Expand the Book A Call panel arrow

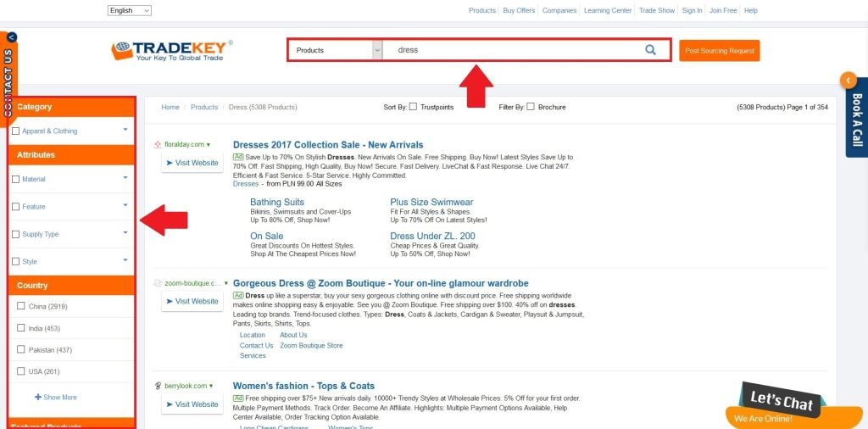pyautogui.click(x=848, y=81)
